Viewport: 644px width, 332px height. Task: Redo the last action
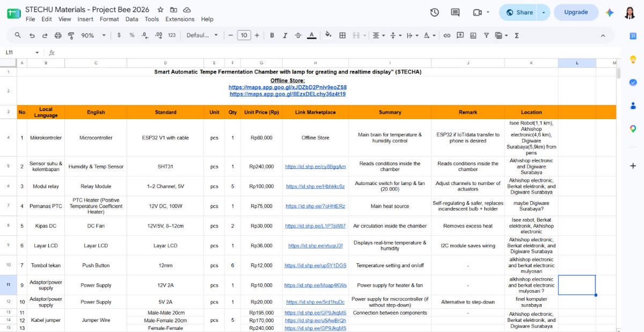click(x=45, y=35)
